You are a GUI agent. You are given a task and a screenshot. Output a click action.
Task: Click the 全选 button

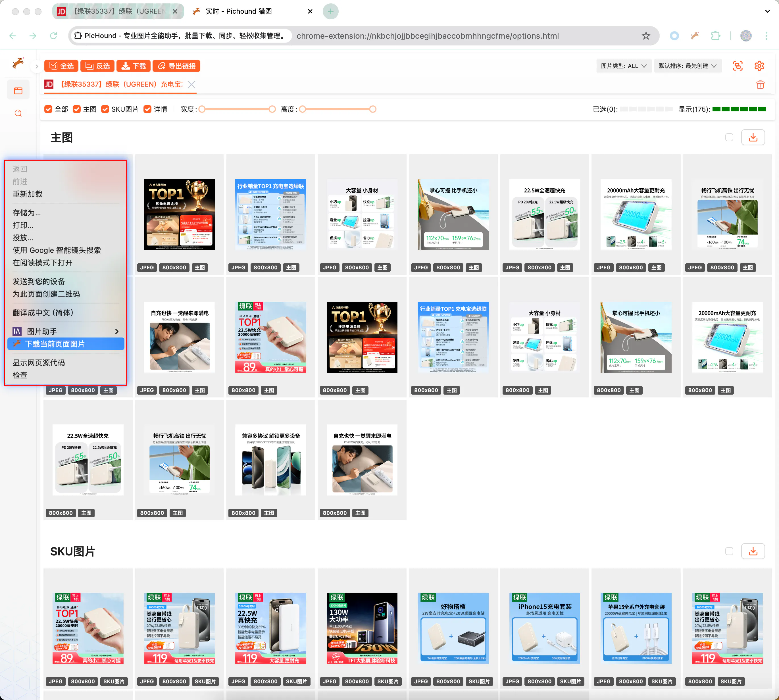click(x=62, y=66)
